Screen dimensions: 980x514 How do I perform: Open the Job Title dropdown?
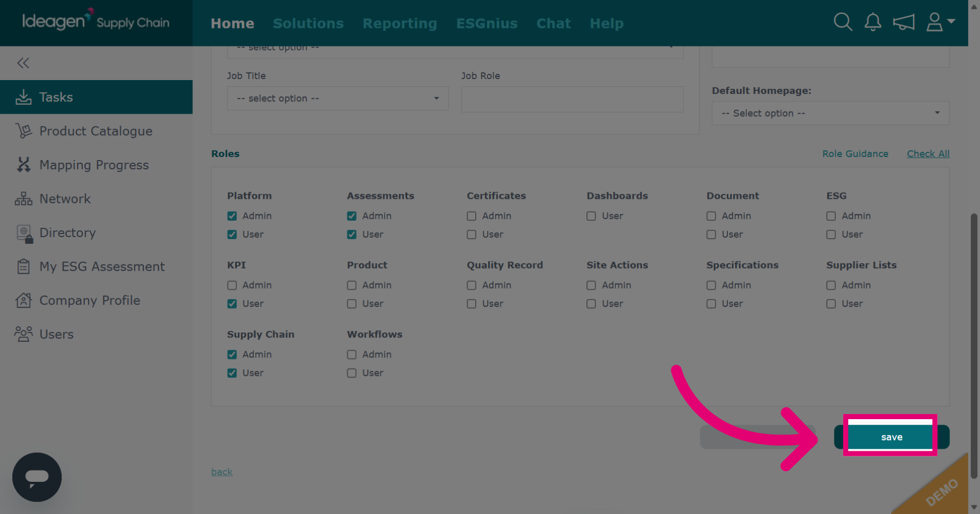click(338, 98)
